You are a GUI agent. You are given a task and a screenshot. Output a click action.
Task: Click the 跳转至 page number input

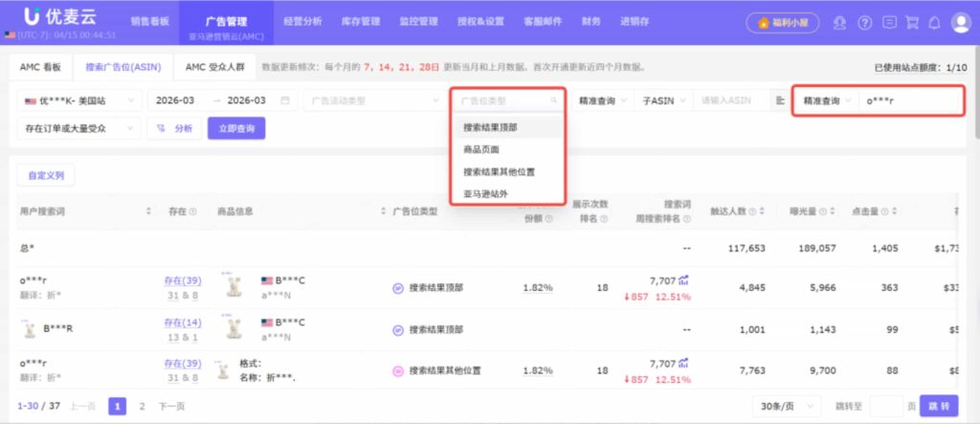pos(886,407)
